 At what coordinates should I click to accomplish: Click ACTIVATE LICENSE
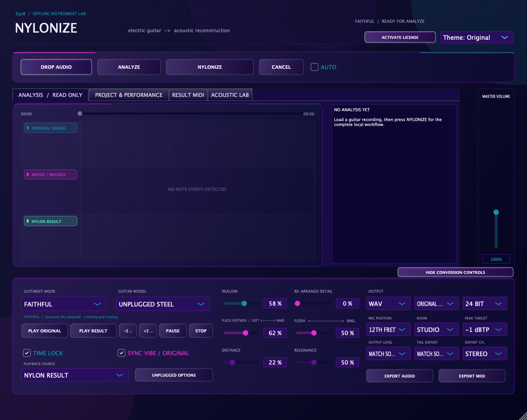400,38
